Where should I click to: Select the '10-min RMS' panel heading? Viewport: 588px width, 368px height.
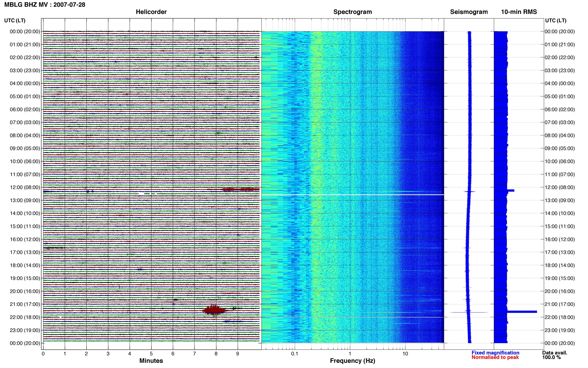[x=519, y=12]
